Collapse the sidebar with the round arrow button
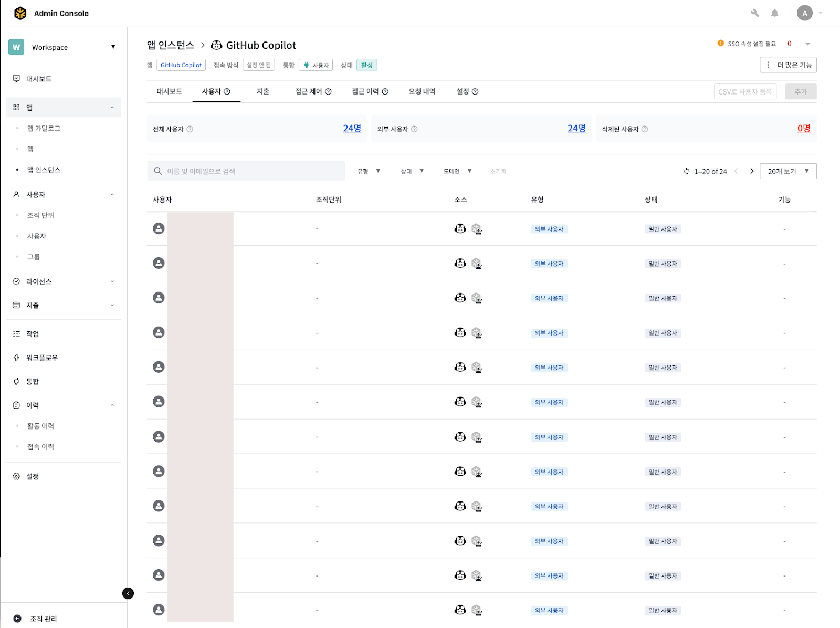This screenshot has height=628, width=840. pos(128,593)
